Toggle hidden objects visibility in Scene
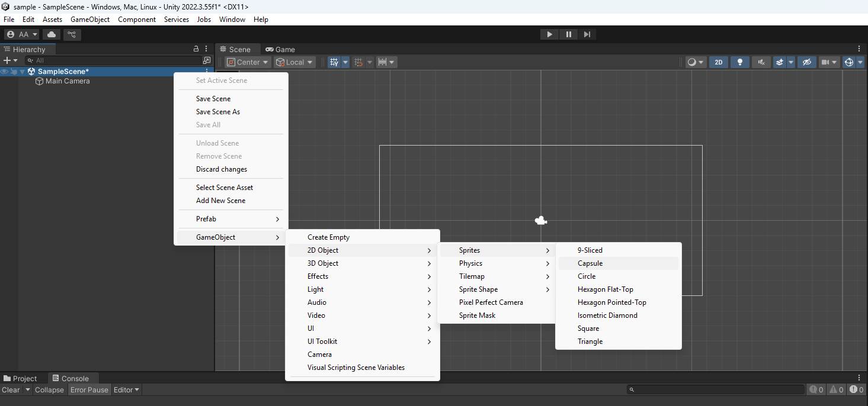The image size is (868, 406). pyautogui.click(x=806, y=62)
